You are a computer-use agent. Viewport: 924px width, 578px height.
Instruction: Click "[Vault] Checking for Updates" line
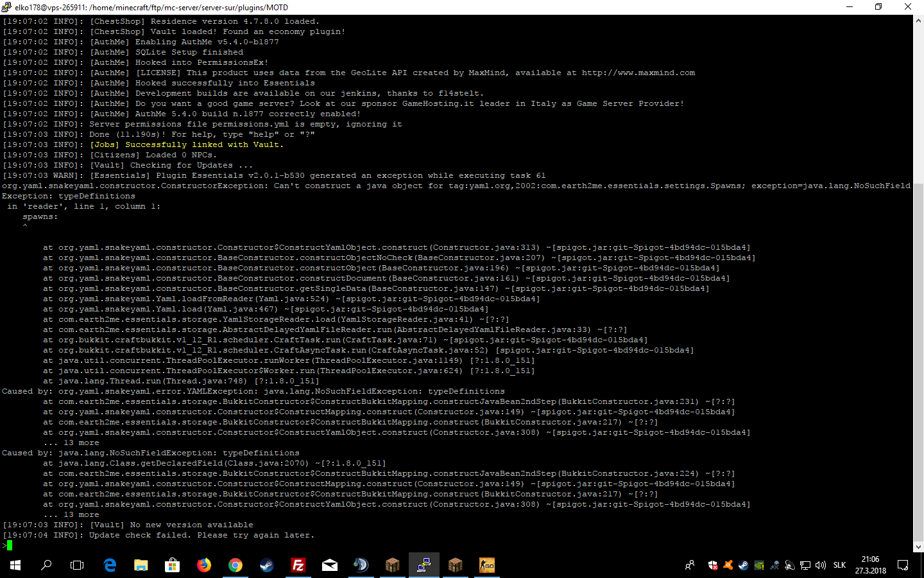click(128, 165)
